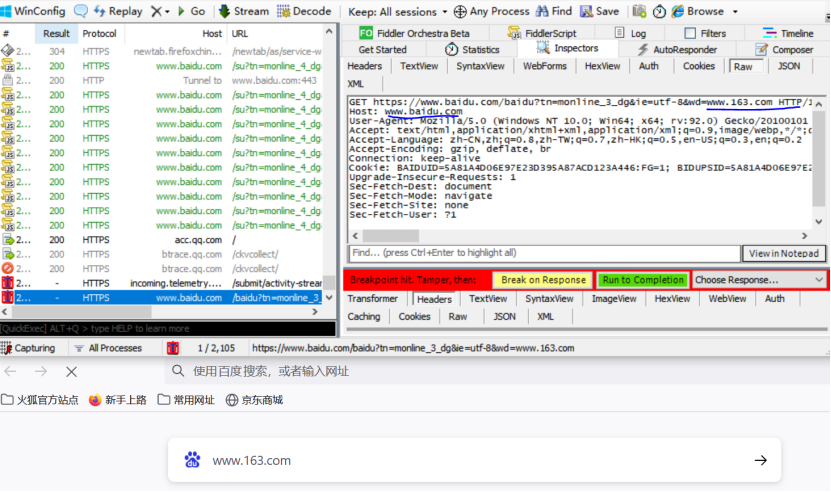Select the request XML tab
The width and height of the screenshot is (831, 492).
pyautogui.click(x=356, y=84)
